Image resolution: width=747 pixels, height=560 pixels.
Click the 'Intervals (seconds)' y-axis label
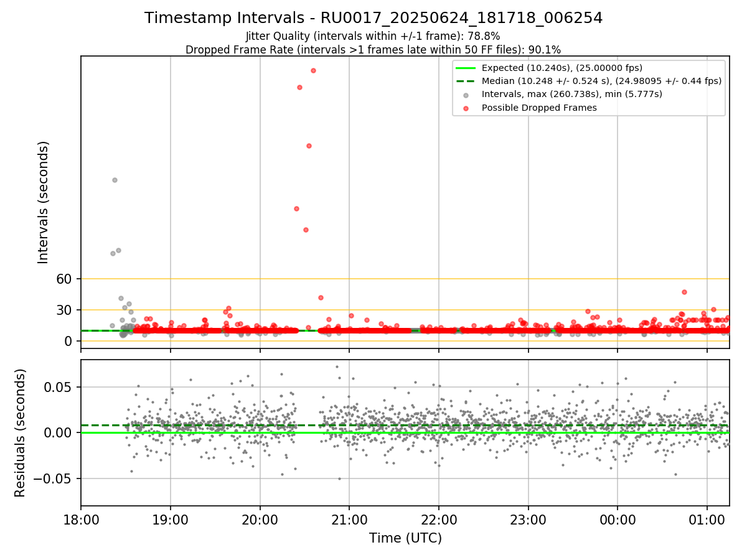pos(44,202)
